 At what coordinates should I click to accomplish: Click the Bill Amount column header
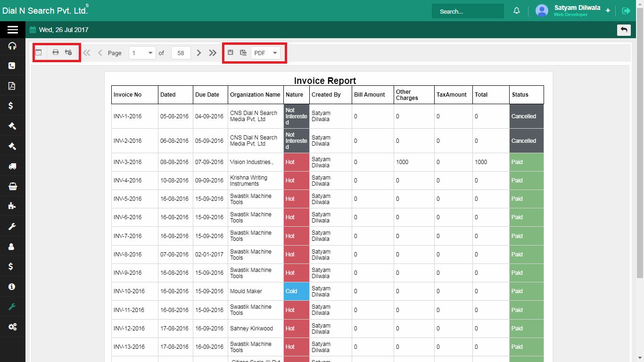(373, 95)
